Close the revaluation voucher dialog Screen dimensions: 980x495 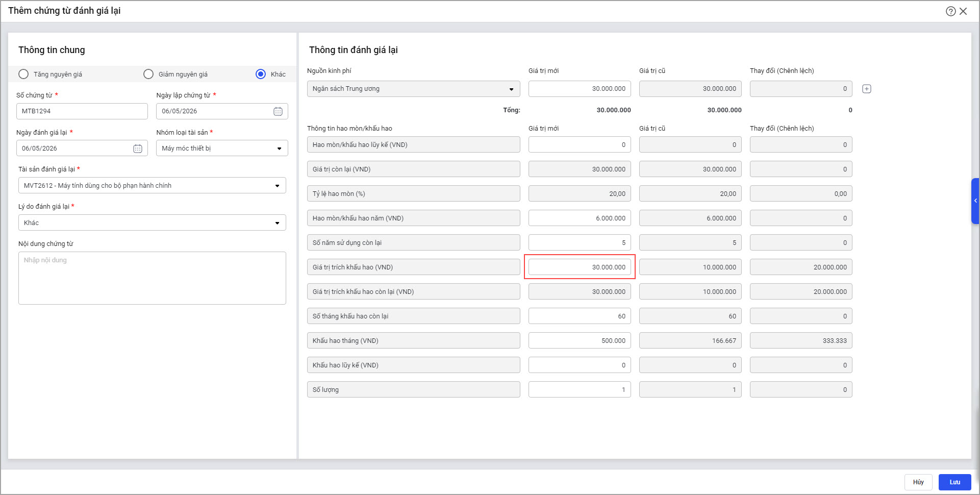click(963, 11)
